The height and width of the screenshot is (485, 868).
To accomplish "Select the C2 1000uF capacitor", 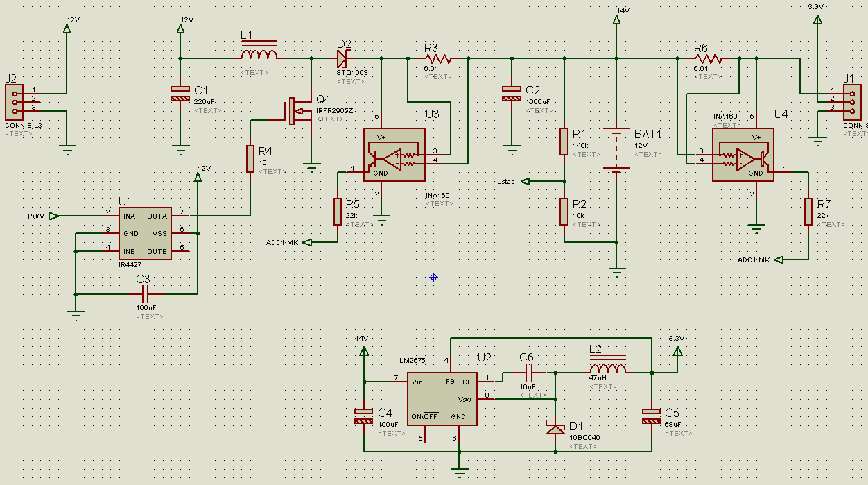I will 512,94.
